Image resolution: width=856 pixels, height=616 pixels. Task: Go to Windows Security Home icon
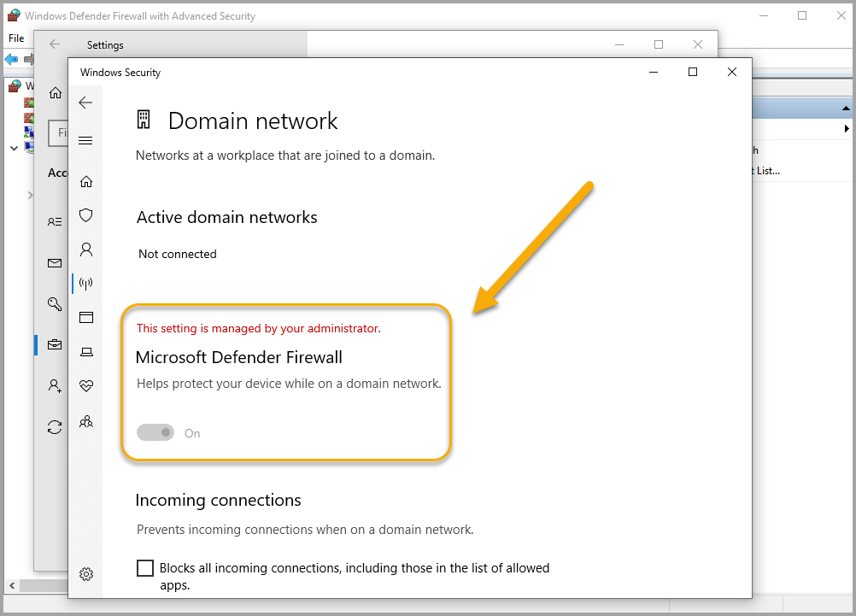[85, 181]
